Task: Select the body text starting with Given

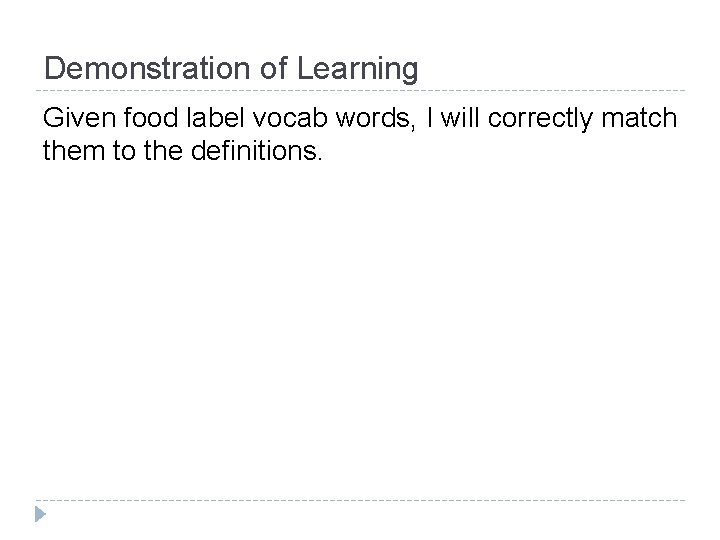Action: 360,137
